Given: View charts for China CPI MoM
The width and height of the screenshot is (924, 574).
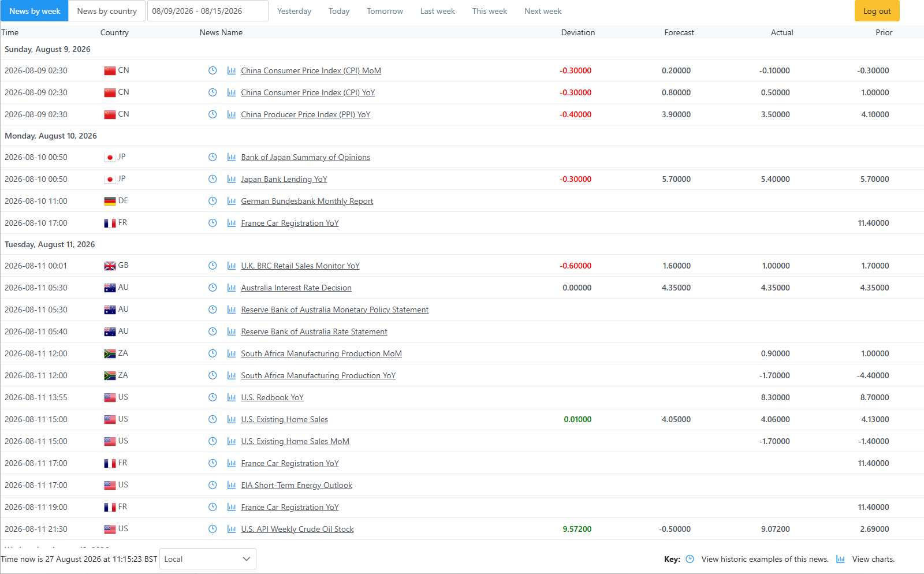Looking at the screenshot, I should pyautogui.click(x=232, y=70).
